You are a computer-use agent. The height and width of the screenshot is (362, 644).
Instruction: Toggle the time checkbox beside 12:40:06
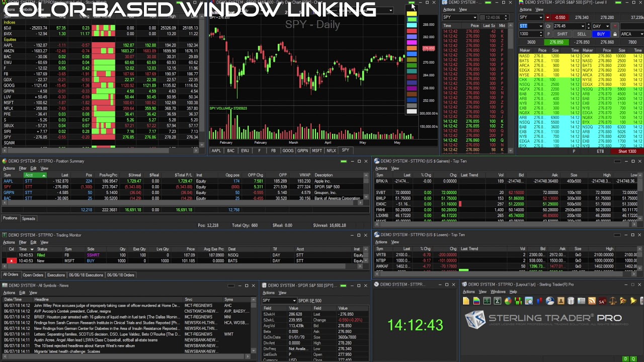coord(481,18)
